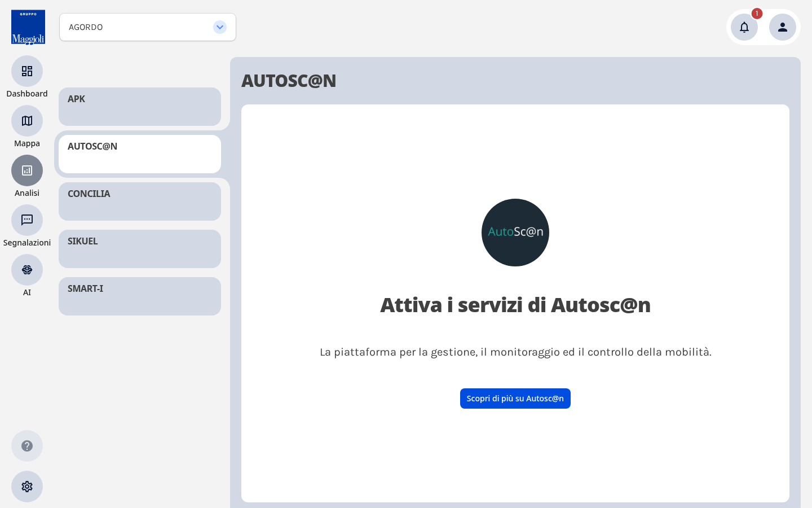
Task: Open settings gear icon
Action: click(27, 487)
